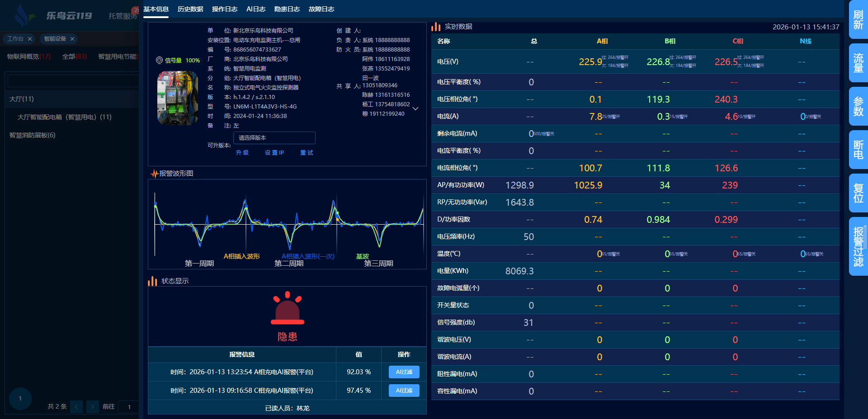Open the 请选择版本 version dropdown
Image resolution: width=868 pixels, height=419 pixels.
274,138
